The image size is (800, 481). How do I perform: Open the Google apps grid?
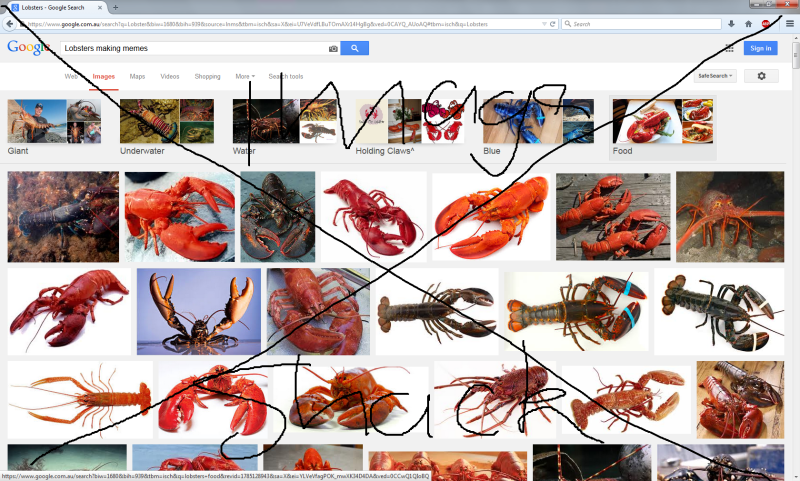(729, 48)
